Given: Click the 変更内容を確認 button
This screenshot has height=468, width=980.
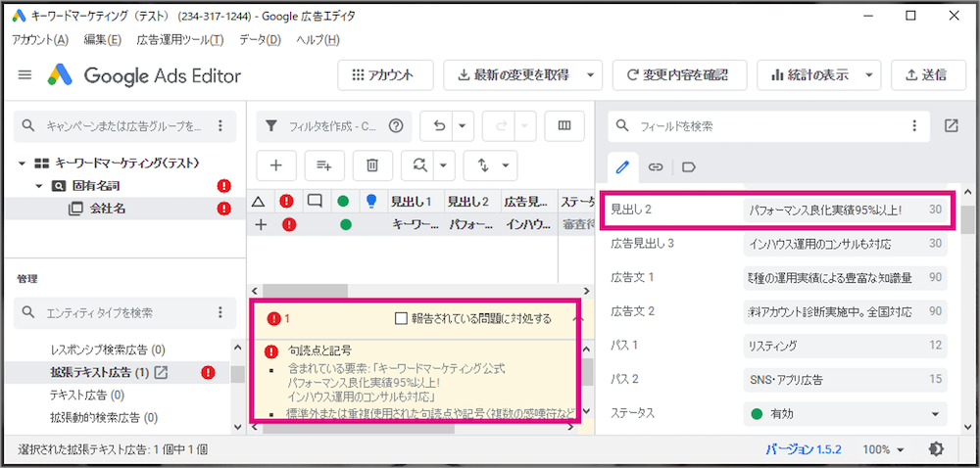Looking at the screenshot, I should 679,75.
